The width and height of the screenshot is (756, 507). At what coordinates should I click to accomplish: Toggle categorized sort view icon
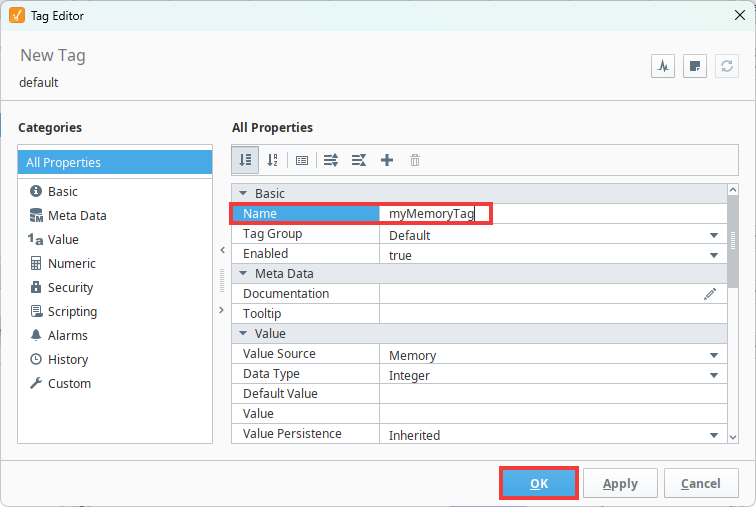[245, 160]
